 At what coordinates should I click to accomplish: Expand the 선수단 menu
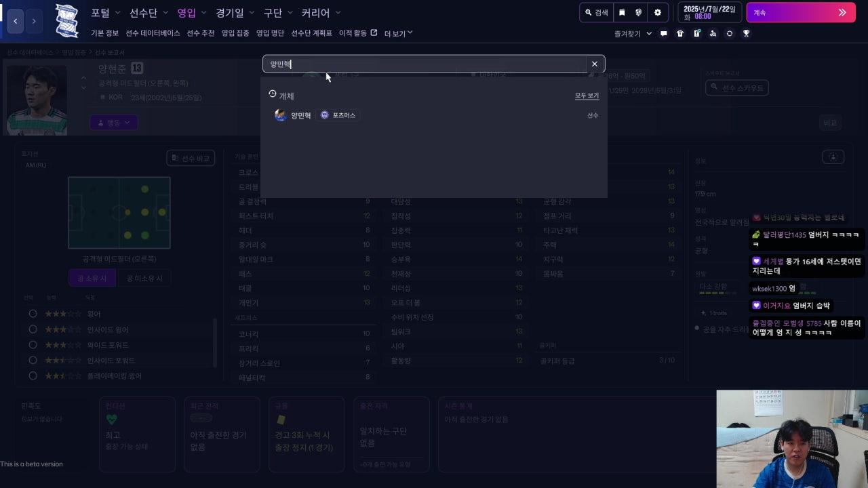[x=149, y=13]
